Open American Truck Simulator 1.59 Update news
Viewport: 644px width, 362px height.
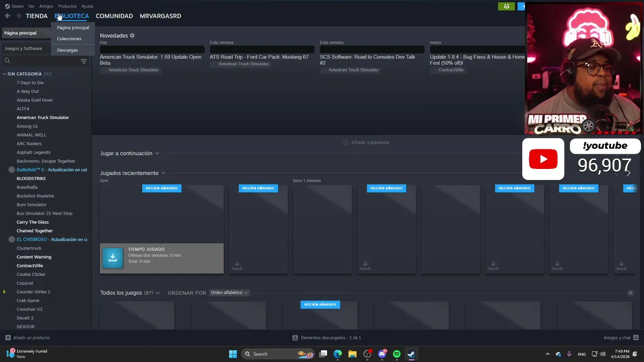tap(150, 60)
